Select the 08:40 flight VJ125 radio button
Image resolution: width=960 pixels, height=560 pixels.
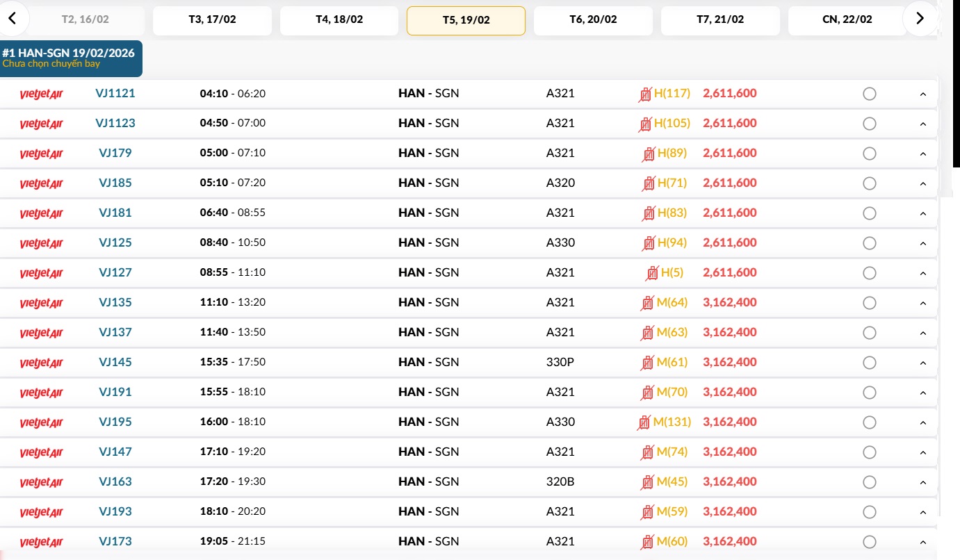(x=869, y=243)
